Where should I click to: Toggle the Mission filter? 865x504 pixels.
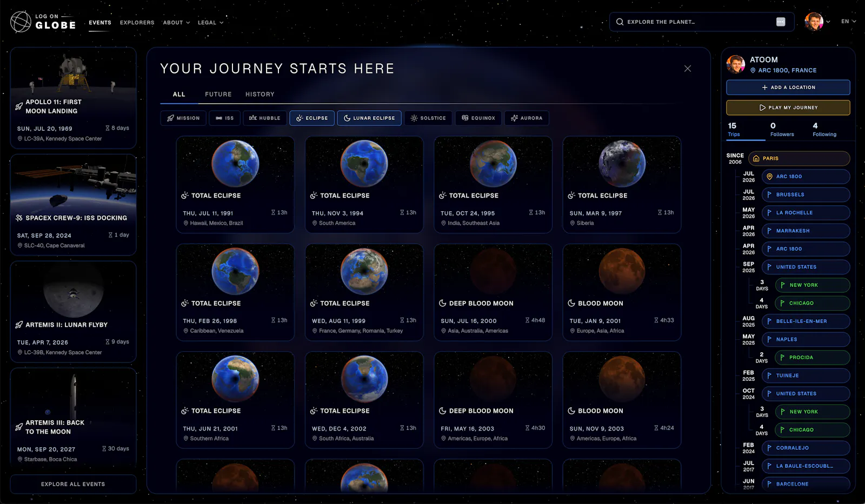pyautogui.click(x=183, y=118)
